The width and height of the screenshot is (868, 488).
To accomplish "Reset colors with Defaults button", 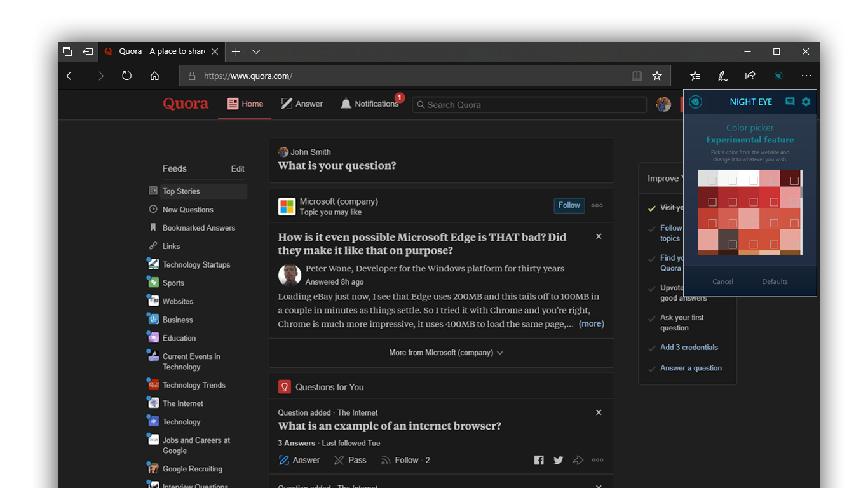I will pos(775,281).
